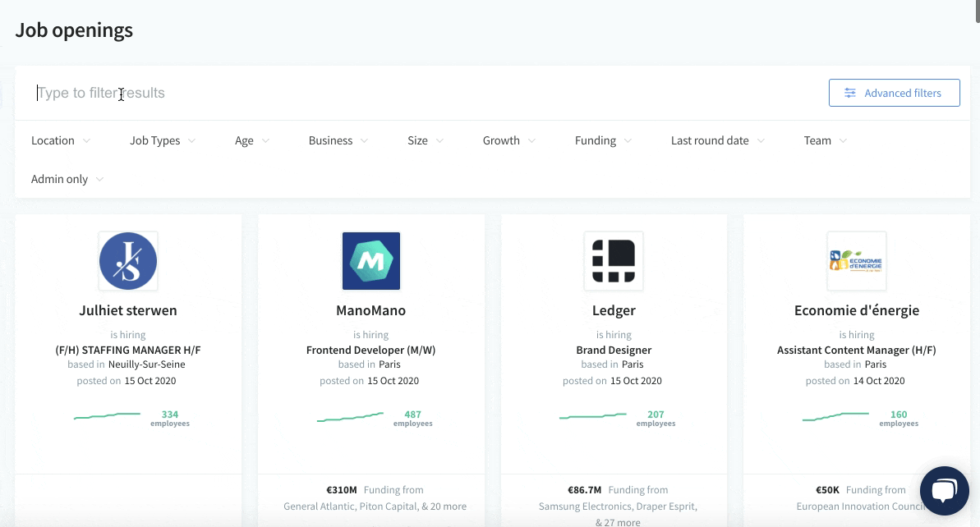Open the ManoMano company name link

pos(371,310)
